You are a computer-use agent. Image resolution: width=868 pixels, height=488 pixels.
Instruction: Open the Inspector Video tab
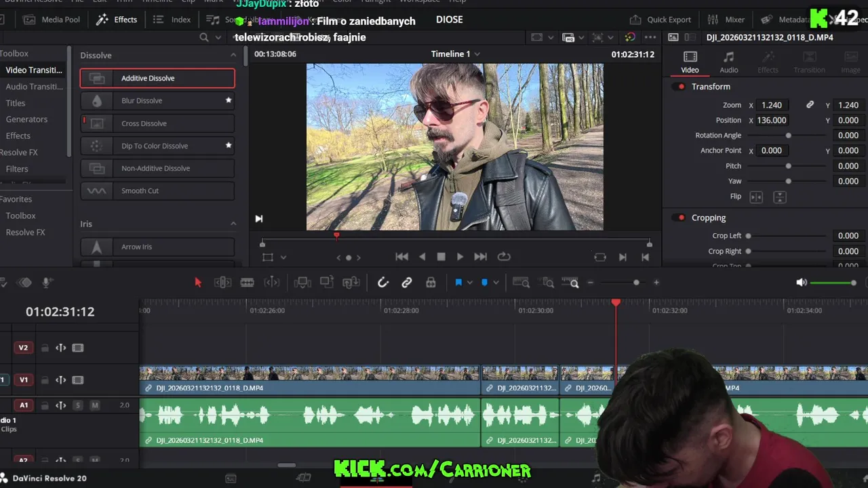coord(690,62)
